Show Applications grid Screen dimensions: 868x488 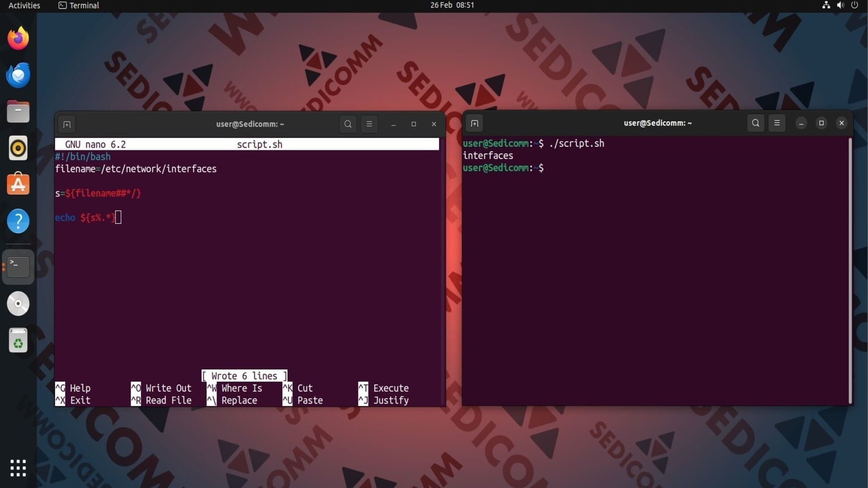tap(18, 468)
